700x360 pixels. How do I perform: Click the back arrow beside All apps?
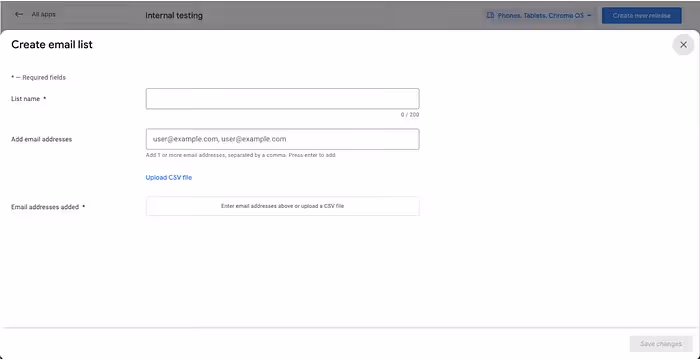(x=19, y=14)
